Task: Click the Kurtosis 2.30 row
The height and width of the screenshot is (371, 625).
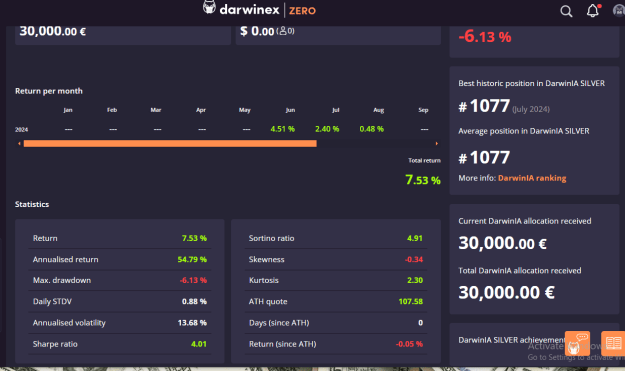Action: coord(336,281)
